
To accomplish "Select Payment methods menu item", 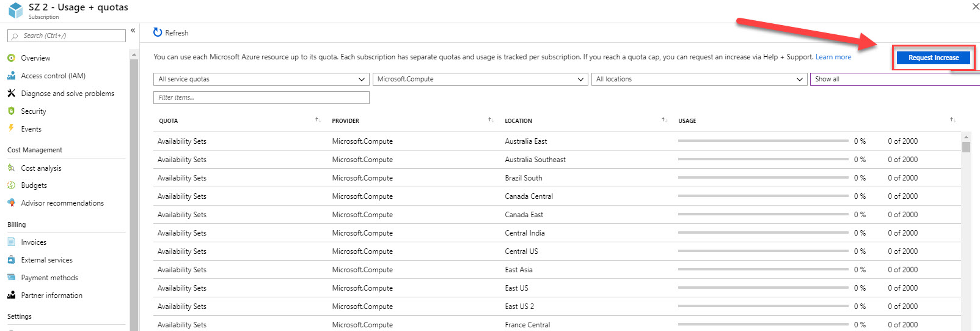I will pos(49,278).
